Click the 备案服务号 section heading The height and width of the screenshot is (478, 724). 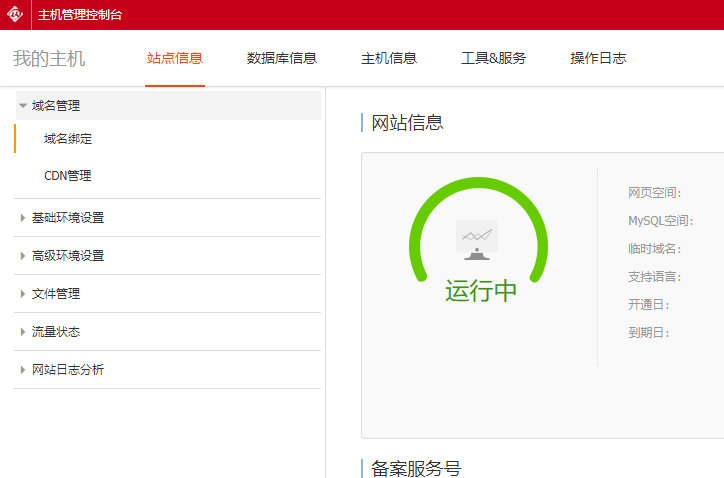tap(416, 468)
